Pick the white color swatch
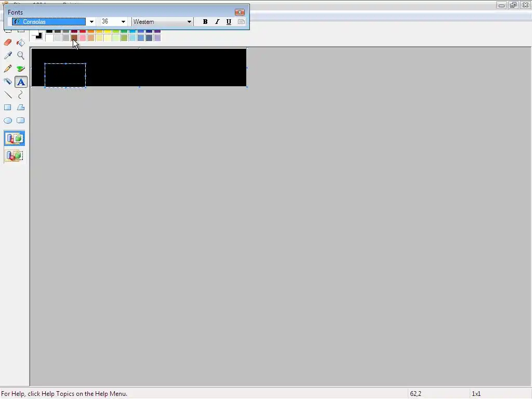 point(49,38)
